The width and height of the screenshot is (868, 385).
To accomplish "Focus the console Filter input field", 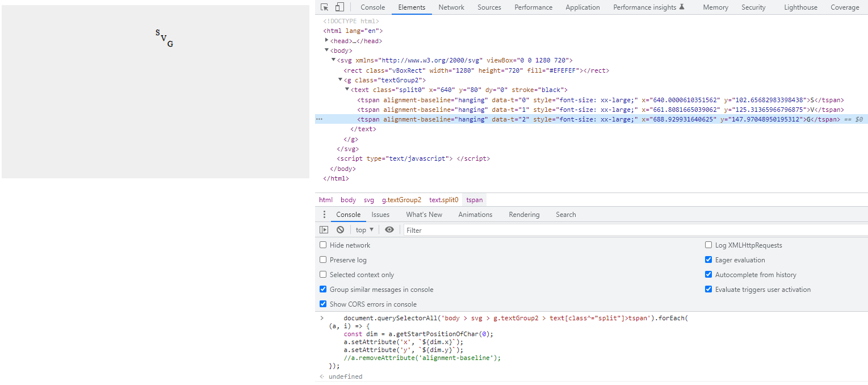I will [x=635, y=230].
